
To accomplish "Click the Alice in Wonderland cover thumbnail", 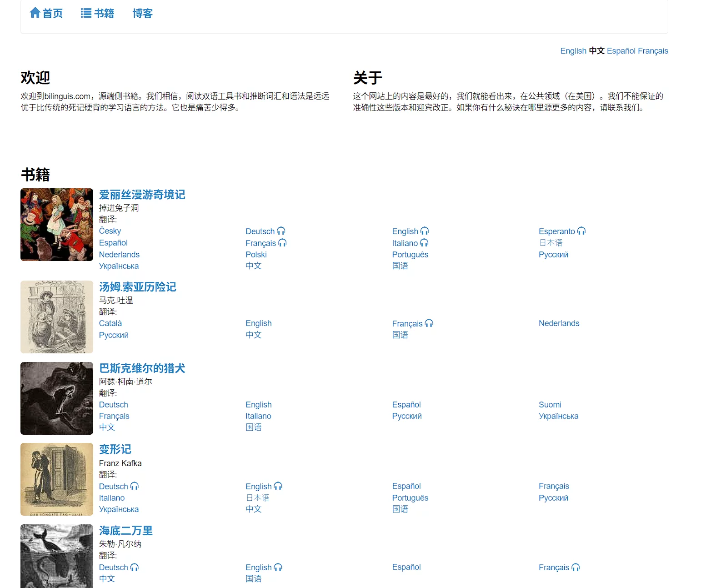I will (x=57, y=225).
